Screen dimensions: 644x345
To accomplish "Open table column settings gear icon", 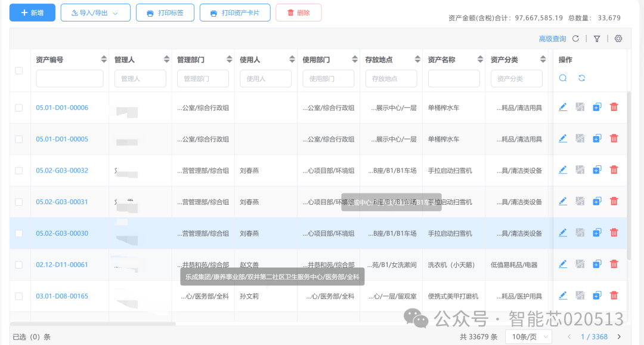I will pyautogui.click(x=618, y=39).
